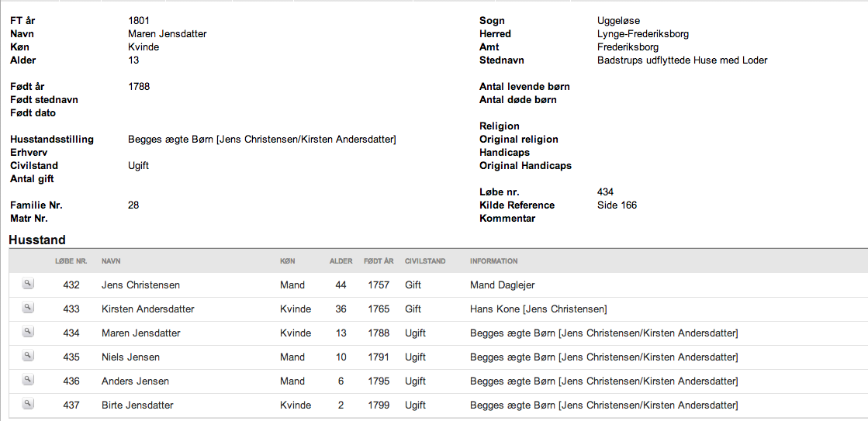Screen dimensions: 868x421
Task: View details icon for Niels Jensen
Action: point(28,356)
